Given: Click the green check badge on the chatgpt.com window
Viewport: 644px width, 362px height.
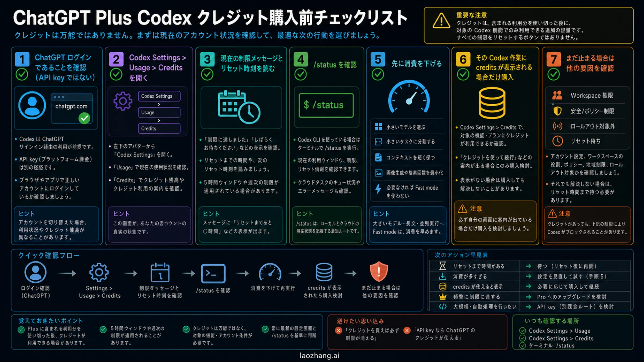Looking at the screenshot, I should point(84,118).
